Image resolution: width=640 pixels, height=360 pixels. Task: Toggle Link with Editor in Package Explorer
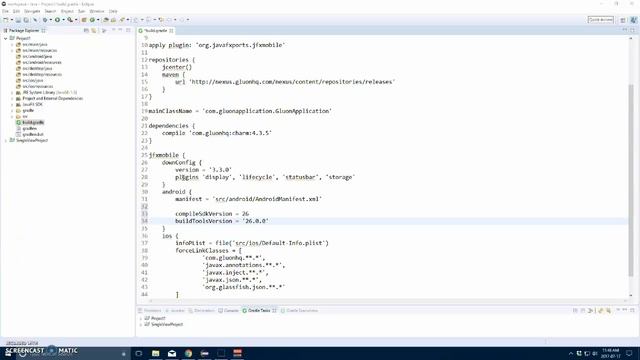point(94,31)
